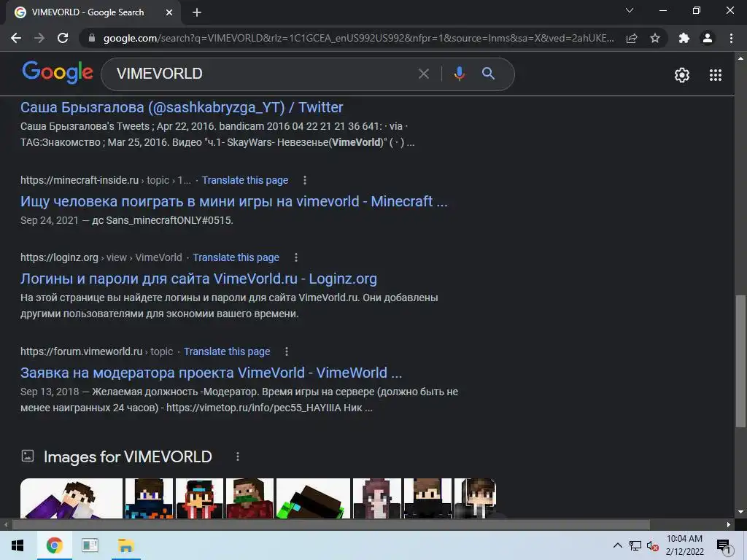Open the network tray icon
747x560 pixels.
(635, 545)
